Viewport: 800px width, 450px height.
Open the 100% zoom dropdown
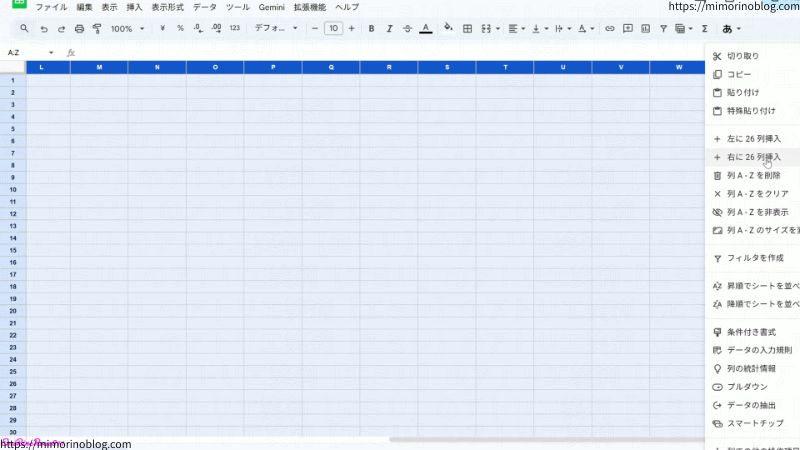pyautogui.click(x=126, y=29)
